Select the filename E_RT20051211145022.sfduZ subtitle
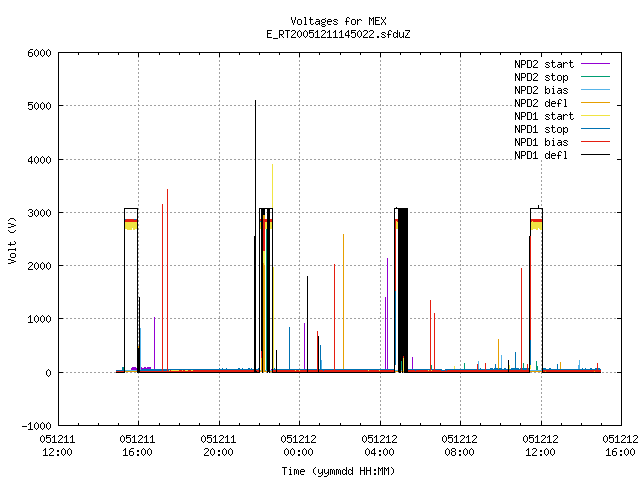This screenshot has width=640, height=480. (338, 34)
